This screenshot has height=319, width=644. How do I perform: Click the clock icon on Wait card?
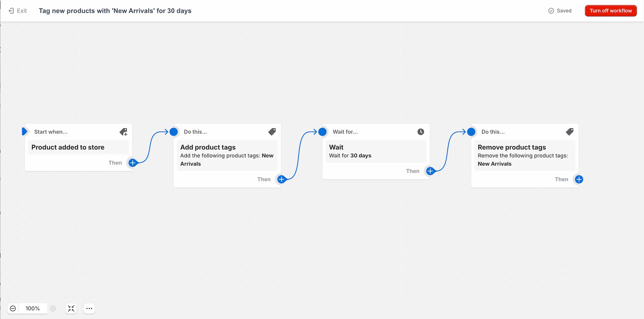(421, 132)
